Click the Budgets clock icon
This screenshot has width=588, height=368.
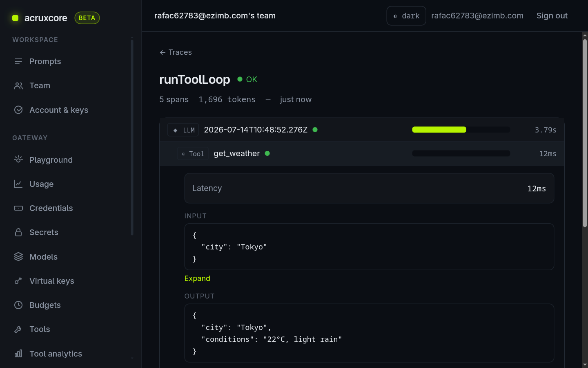(18, 305)
